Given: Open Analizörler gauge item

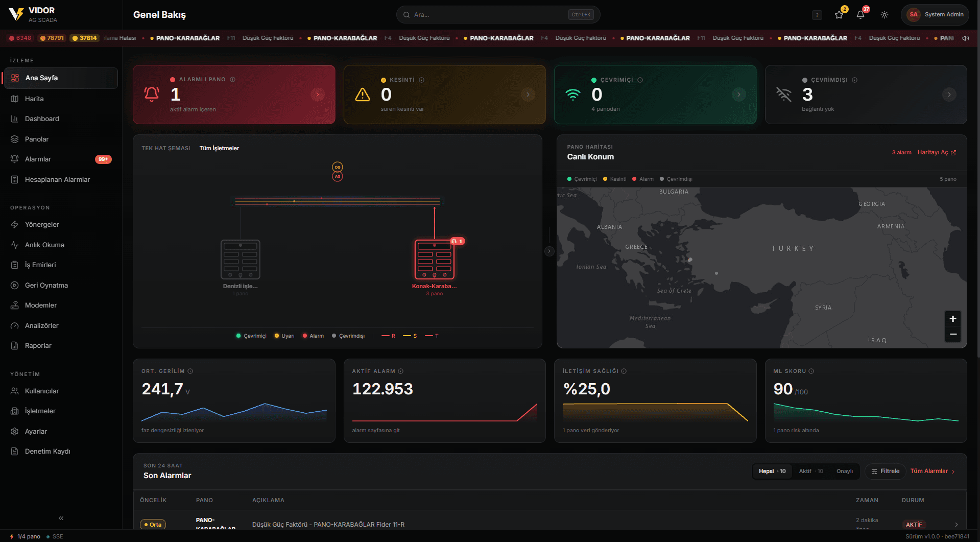Looking at the screenshot, I should pos(61,325).
